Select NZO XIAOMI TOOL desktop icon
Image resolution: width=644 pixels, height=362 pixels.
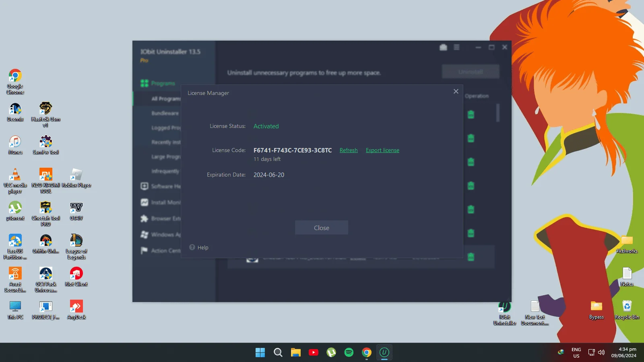pyautogui.click(x=45, y=181)
